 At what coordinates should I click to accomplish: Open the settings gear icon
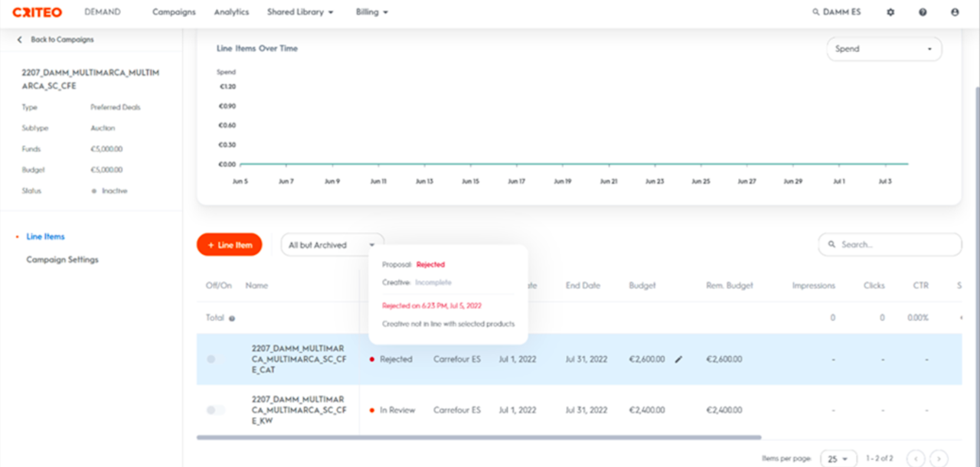(x=890, y=12)
